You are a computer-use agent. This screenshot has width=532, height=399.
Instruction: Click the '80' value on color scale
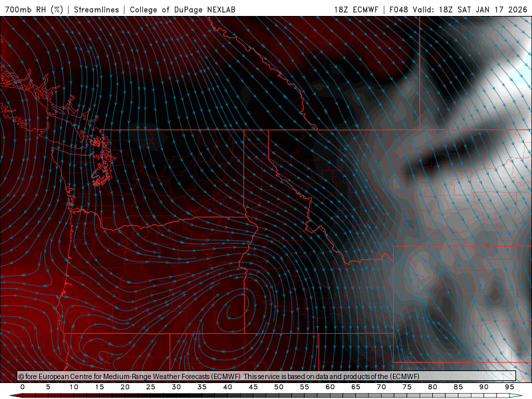click(x=433, y=387)
